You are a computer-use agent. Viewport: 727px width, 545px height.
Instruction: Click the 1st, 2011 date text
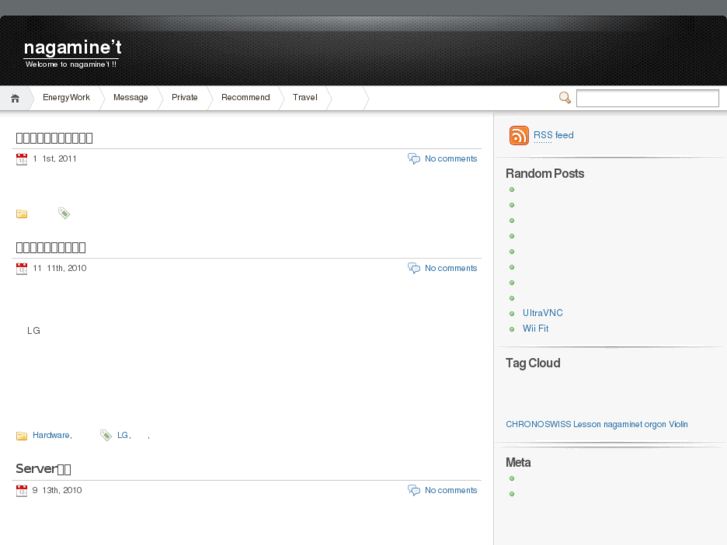coord(55,159)
